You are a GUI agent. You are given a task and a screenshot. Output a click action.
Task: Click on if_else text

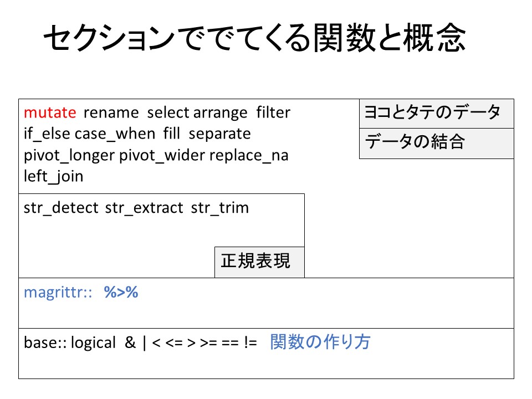pos(47,134)
